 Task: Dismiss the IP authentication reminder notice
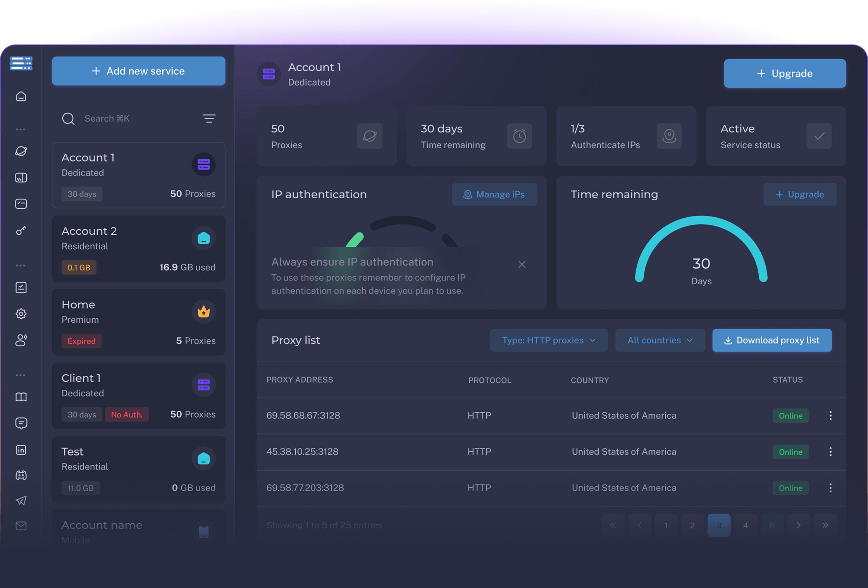coord(522,264)
